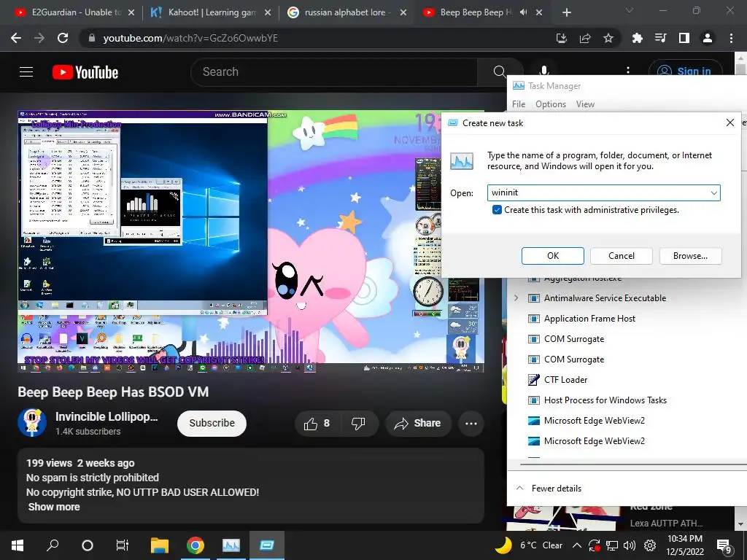Image resolution: width=747 pixels, height=560 pixels.
Task: Open a new browser tab with plus
Action: (566, 12)
